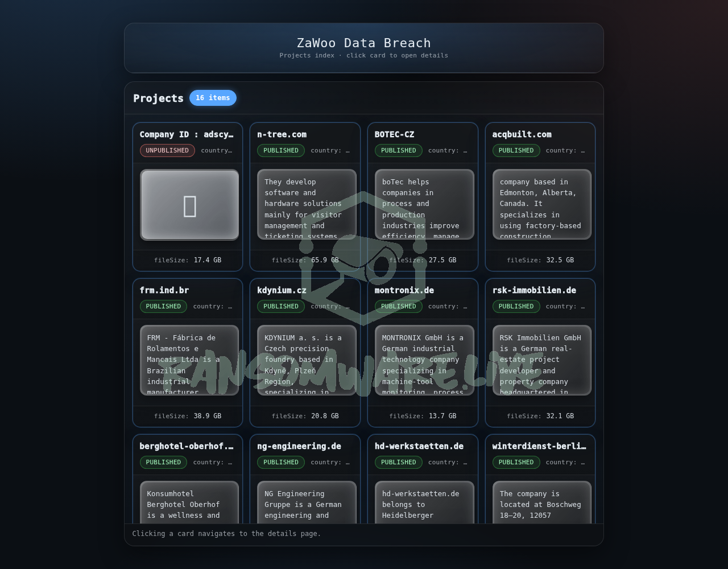Open the placeholder image in the Company ID card

pyautogui.click(x=189, y=205)
